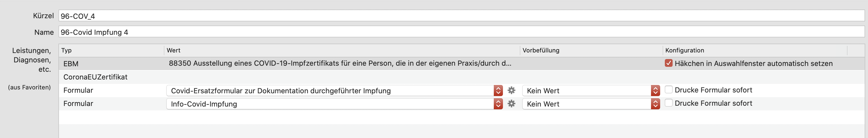Open settings gear beside Info-Covid-Impfung dropdown
The height and width of the screenshot is (138, 868).
[x=511, y=104]
